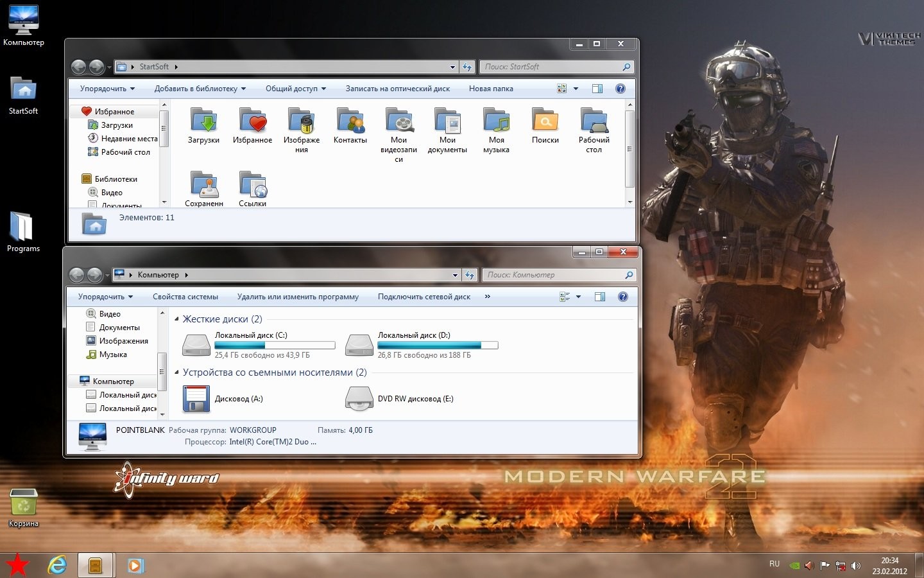The height and width of the screenshot is (578, 924).
Task: Open the Рабочий стол folder icon in file pane
Action: [x=594, y=120]
